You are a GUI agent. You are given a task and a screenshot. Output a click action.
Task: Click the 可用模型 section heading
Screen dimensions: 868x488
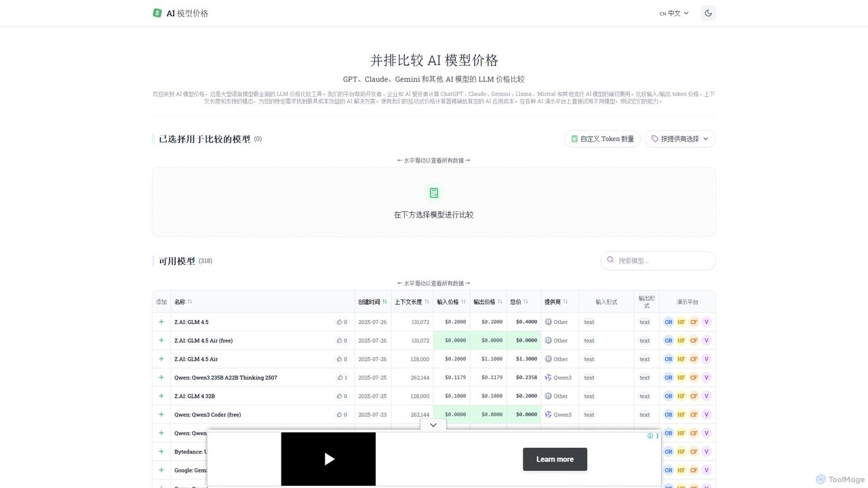(177, 261)
